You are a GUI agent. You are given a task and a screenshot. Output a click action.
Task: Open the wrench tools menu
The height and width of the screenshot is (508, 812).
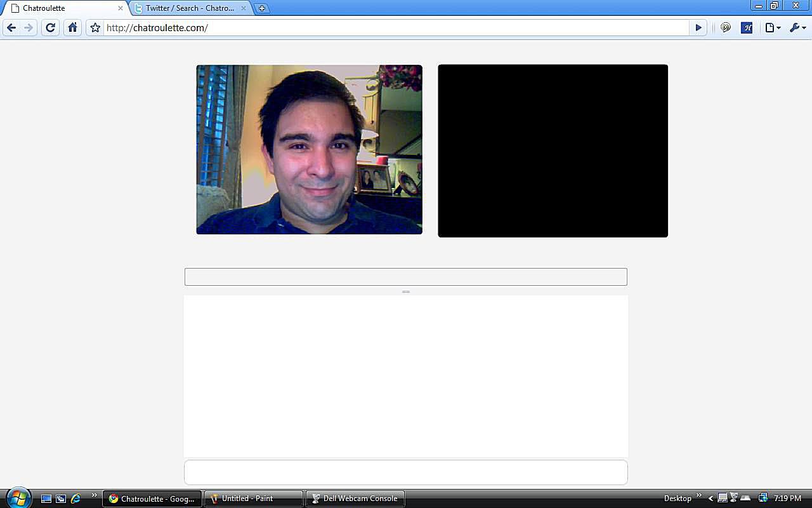(797, 28)
